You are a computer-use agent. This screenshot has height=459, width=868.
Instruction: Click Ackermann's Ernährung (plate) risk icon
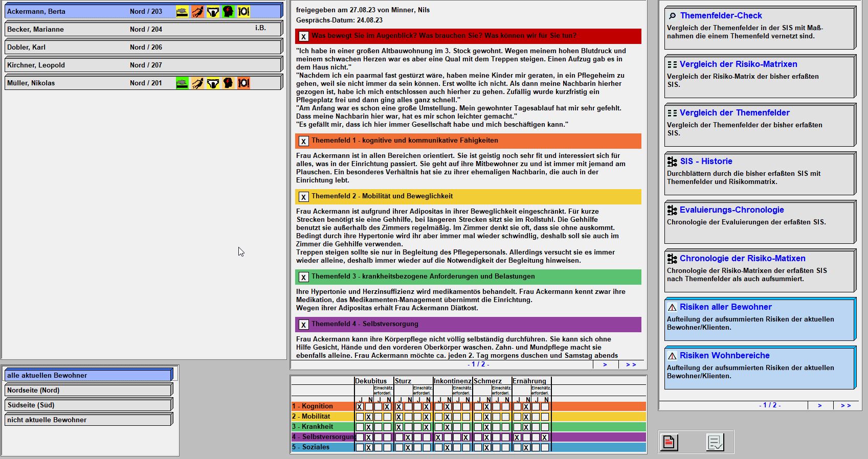[x=244, y=11]
